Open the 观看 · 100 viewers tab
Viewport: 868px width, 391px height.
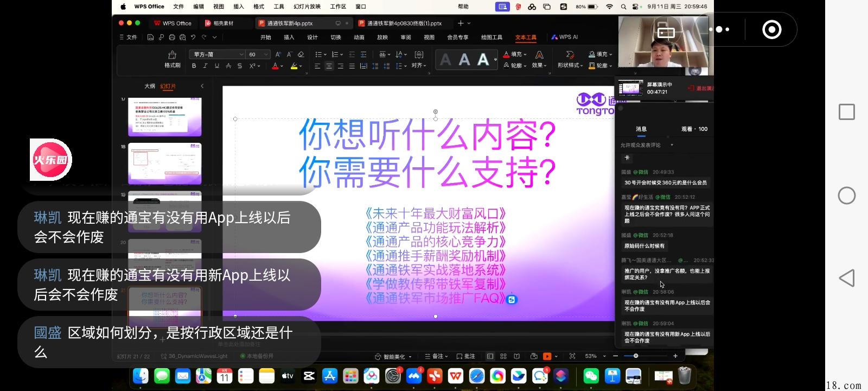coord(694,129)
